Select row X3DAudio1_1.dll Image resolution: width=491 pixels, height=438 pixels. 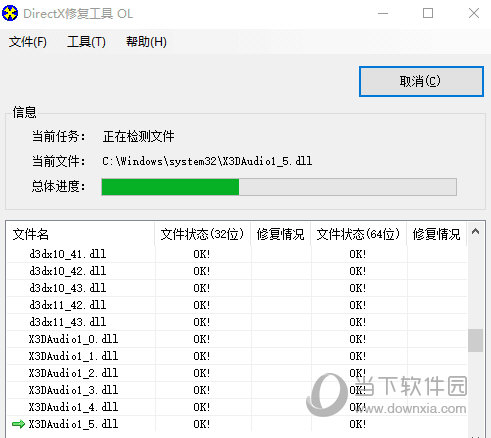coord(237,356)
